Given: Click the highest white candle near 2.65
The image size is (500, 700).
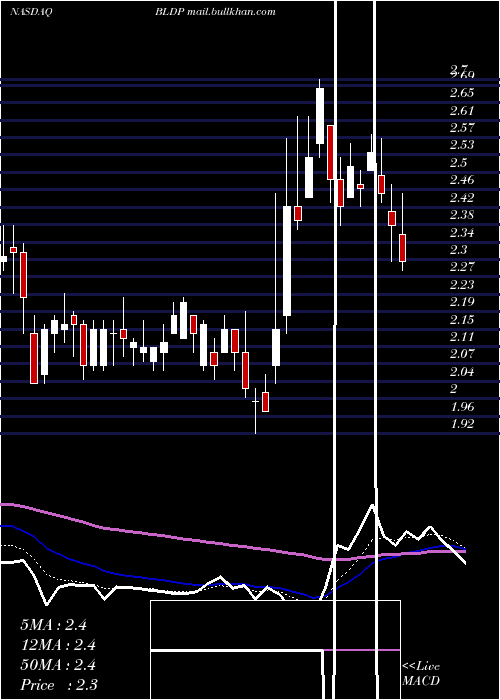Looking at the screenshot, I should 320,116.
